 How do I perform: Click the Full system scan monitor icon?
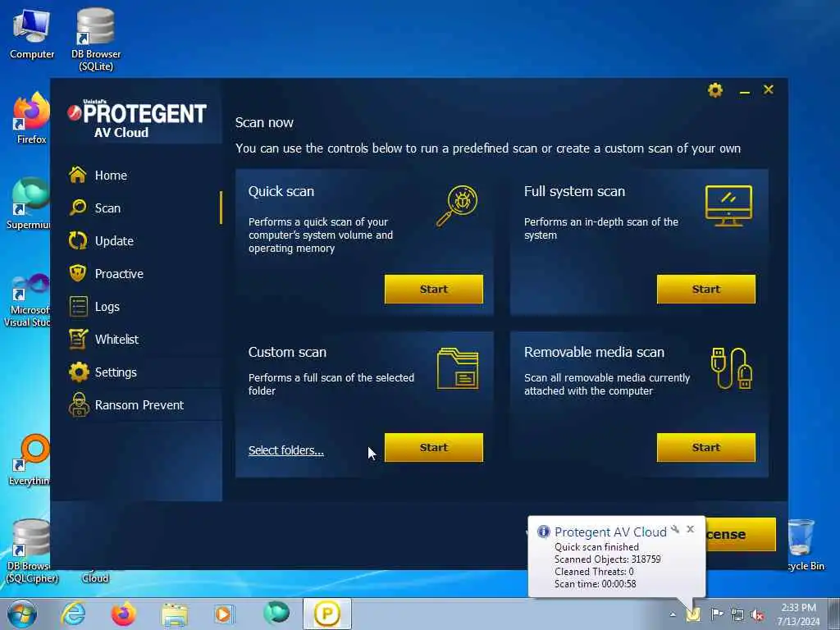[728, 206]
